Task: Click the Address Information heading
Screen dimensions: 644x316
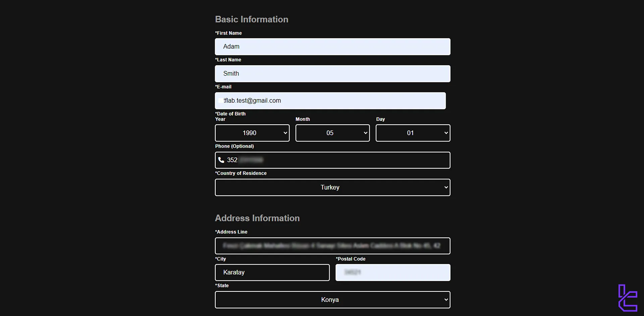Action: 257,218
